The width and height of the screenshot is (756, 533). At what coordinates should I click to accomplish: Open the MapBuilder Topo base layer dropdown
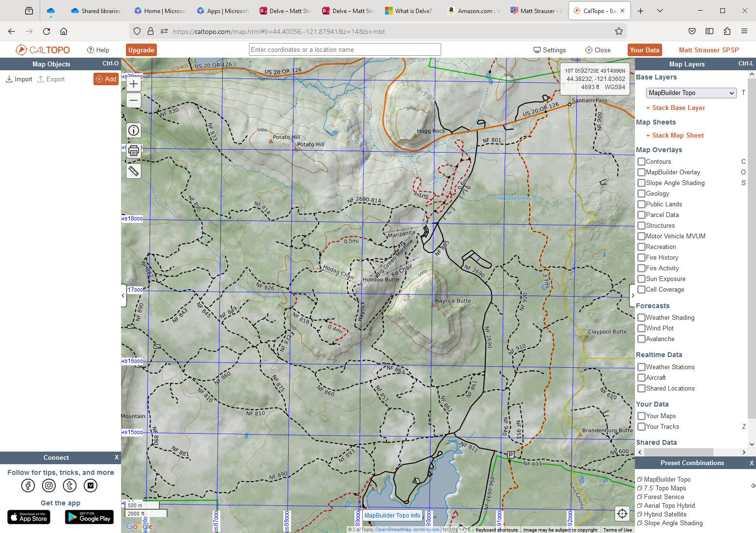coord(691,93)
